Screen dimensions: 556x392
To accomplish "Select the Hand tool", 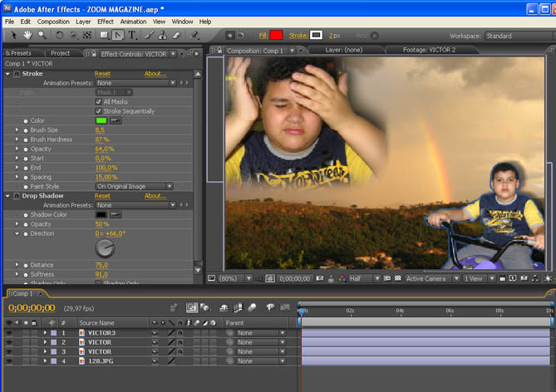I will [27, 36].
